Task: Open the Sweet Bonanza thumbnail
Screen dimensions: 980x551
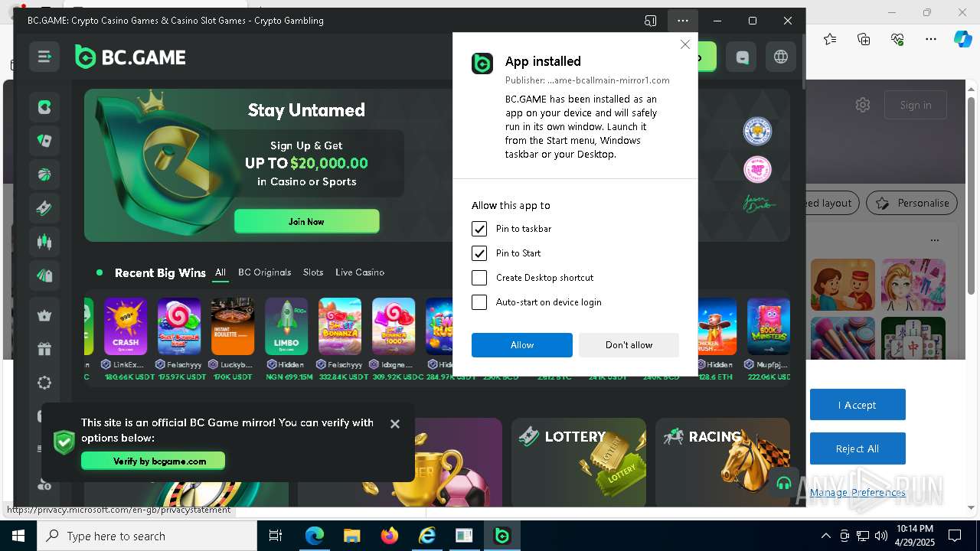Action: pos(340,326)
